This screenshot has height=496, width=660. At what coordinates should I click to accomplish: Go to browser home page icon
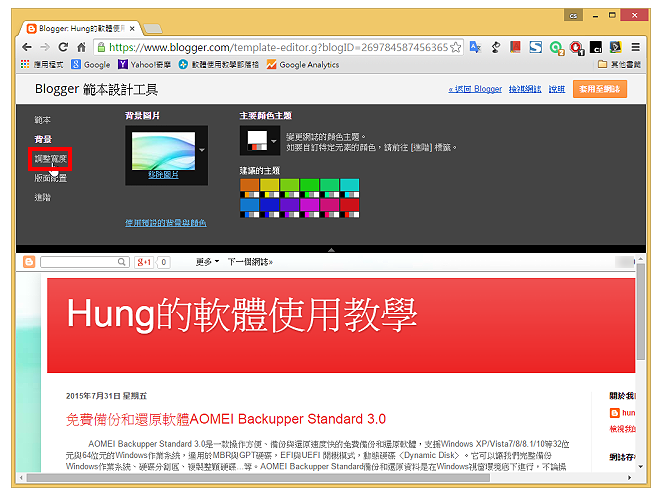click(81, 47)
